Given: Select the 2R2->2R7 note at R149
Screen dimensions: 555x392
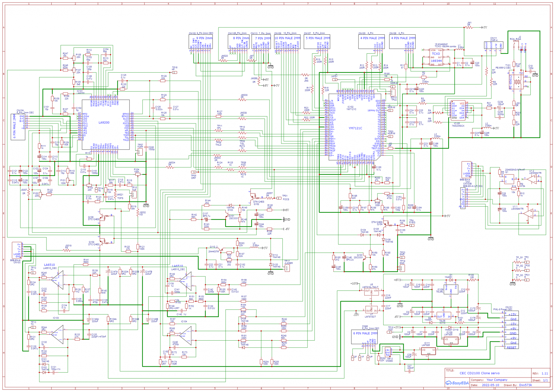Looking at the screenshot, I should point(174,308).
